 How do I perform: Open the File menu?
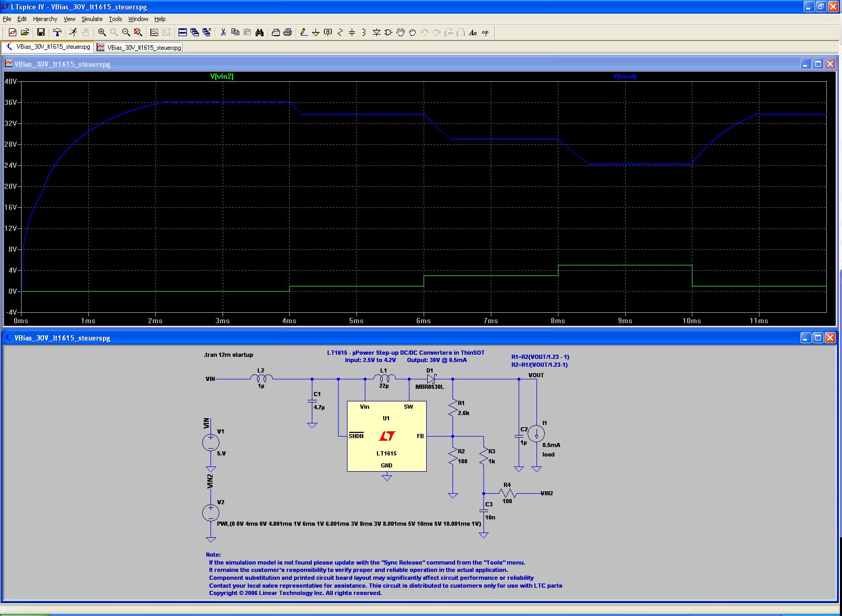point(7,19)
